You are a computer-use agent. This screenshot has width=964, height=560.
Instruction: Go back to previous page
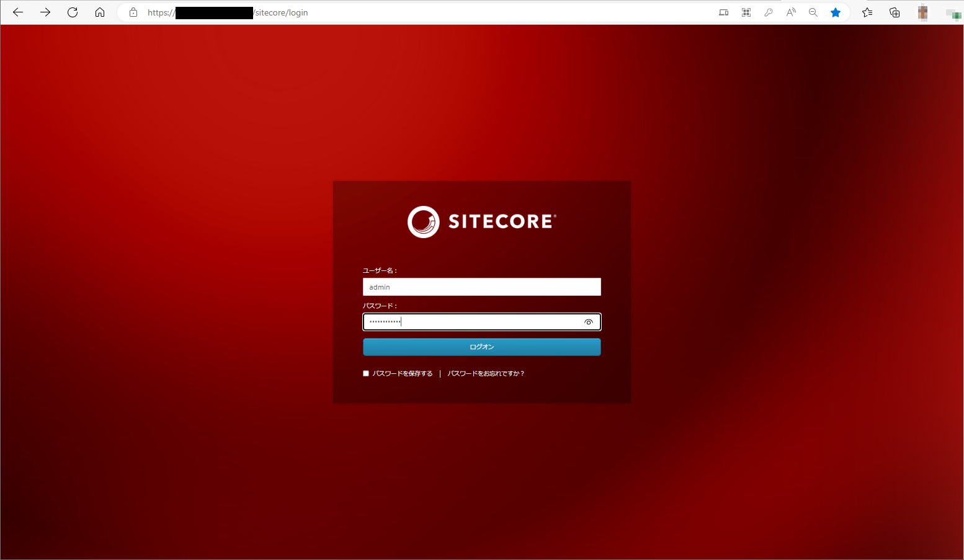(18, 12)
